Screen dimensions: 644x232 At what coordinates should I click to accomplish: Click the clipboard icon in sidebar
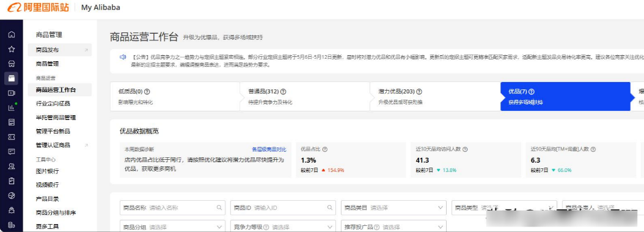pyautogui.click(x=12, y=181)
